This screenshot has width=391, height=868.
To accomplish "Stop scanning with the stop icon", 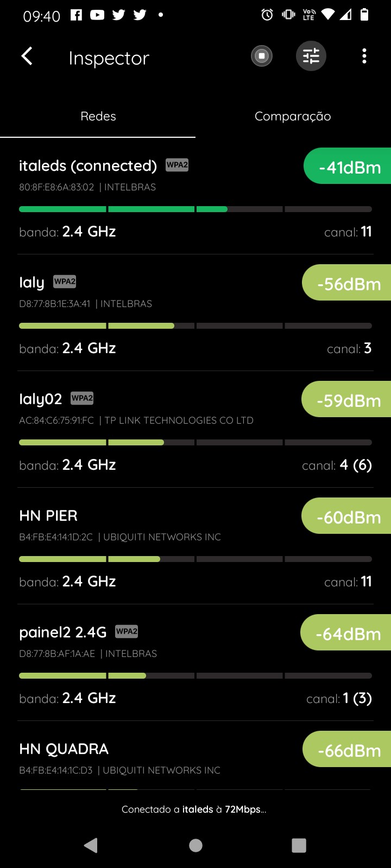I will [x=262, y=56].
